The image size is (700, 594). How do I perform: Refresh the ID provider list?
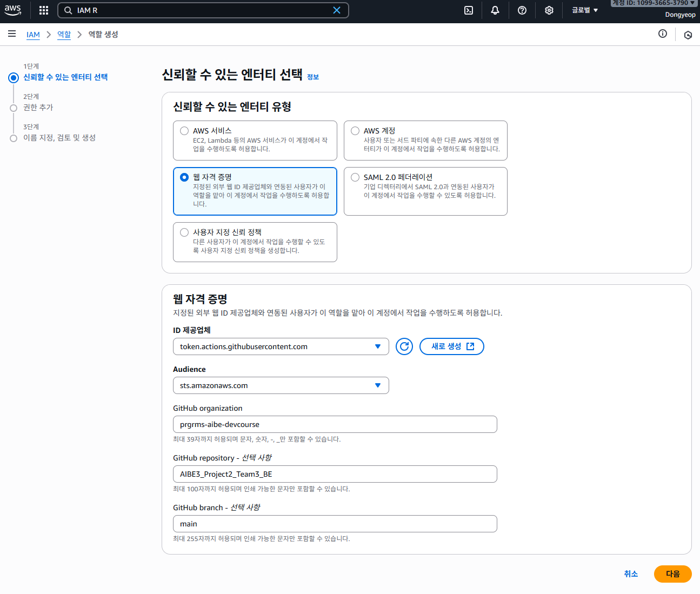[404, 346]
